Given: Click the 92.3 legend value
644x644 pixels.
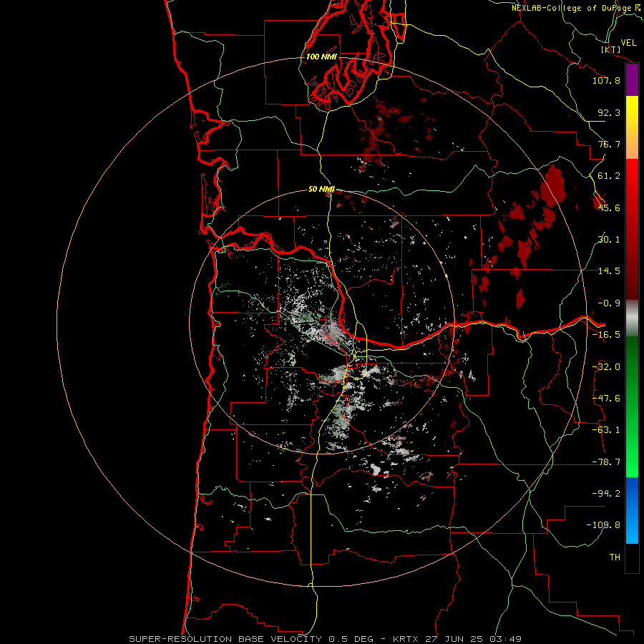Looking at the screenshot, I should tap(609, 112).
